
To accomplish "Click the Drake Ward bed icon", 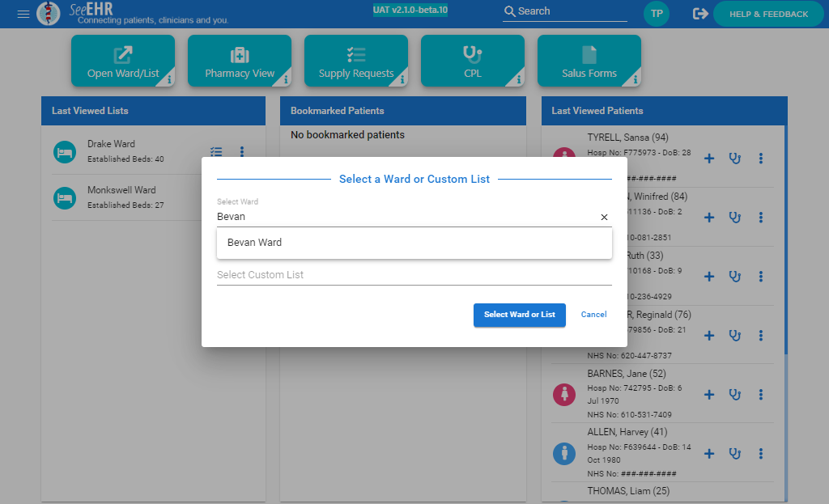I will [65, 152].
